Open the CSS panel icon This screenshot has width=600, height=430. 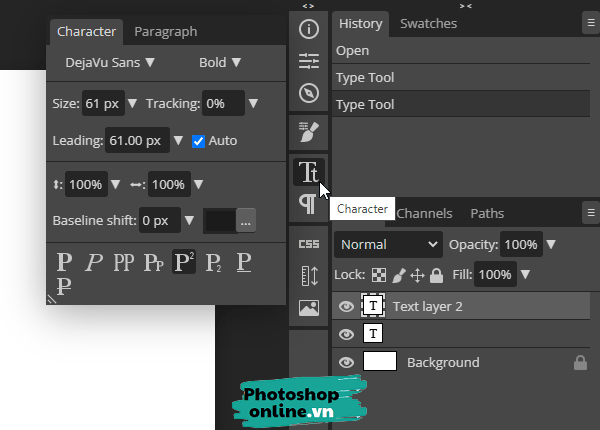[x=308, y=243]
